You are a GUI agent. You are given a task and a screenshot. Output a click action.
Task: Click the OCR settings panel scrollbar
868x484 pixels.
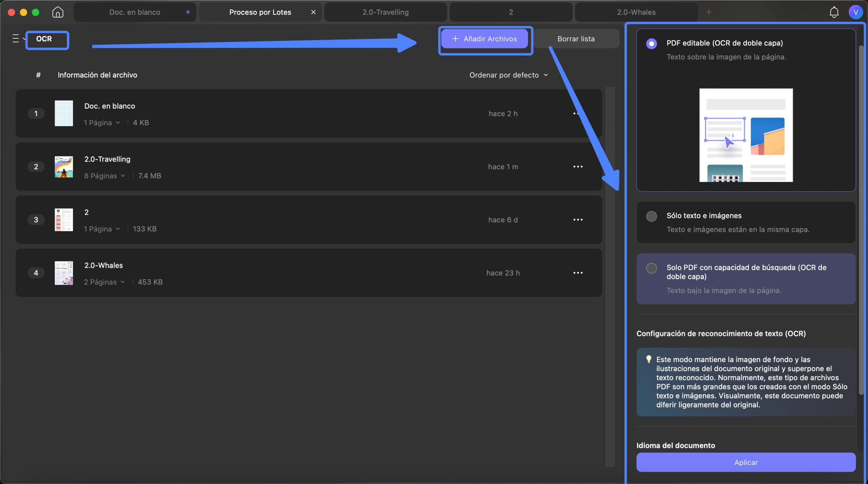pyautogui.click(x=861, y=220)
